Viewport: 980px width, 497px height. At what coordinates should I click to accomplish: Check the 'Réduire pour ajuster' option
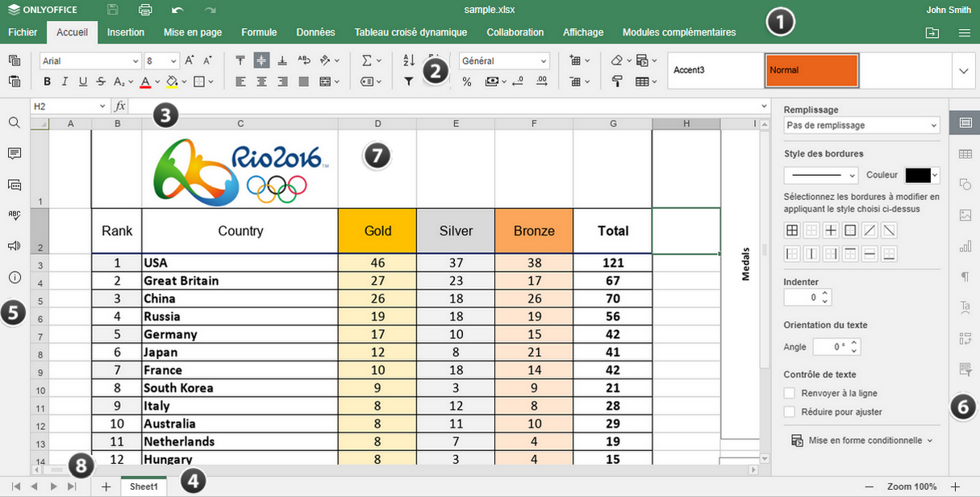click(788, 411)
